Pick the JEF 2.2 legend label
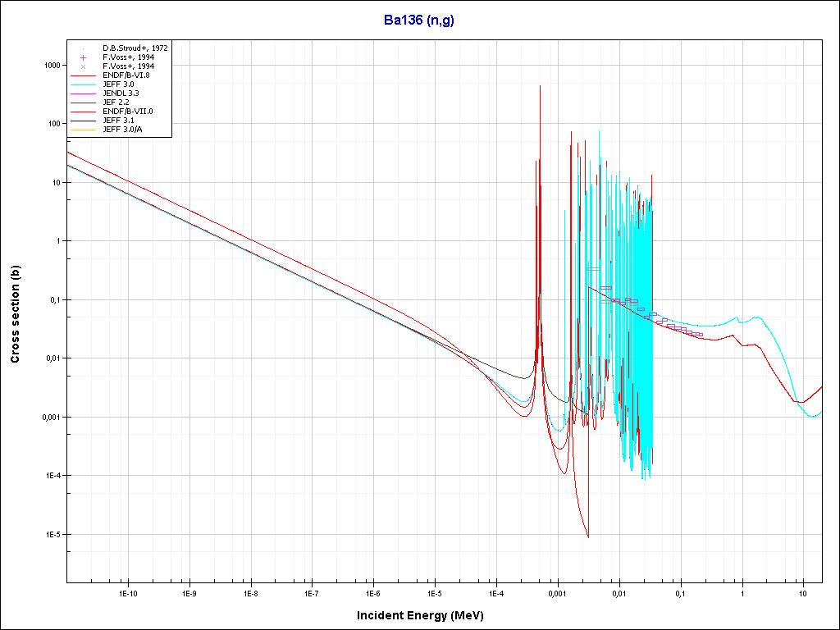Viewport: 840px width, 630px height. (116, 103)
